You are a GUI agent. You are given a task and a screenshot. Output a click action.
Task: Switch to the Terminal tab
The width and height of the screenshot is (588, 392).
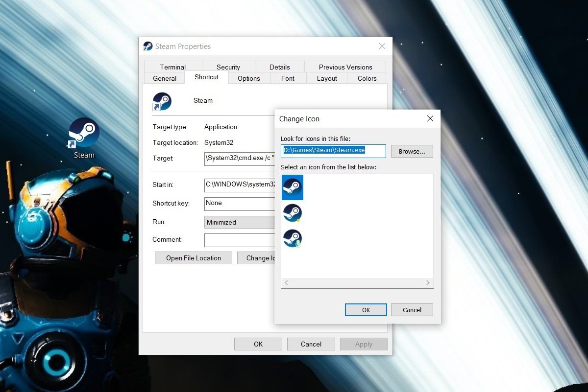172,67
